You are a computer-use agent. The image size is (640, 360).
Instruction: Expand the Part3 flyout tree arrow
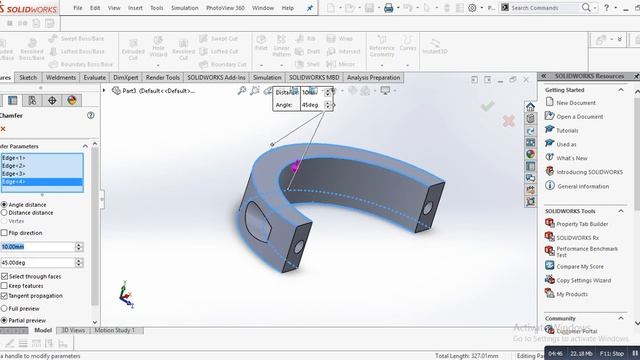coord(104,91)
